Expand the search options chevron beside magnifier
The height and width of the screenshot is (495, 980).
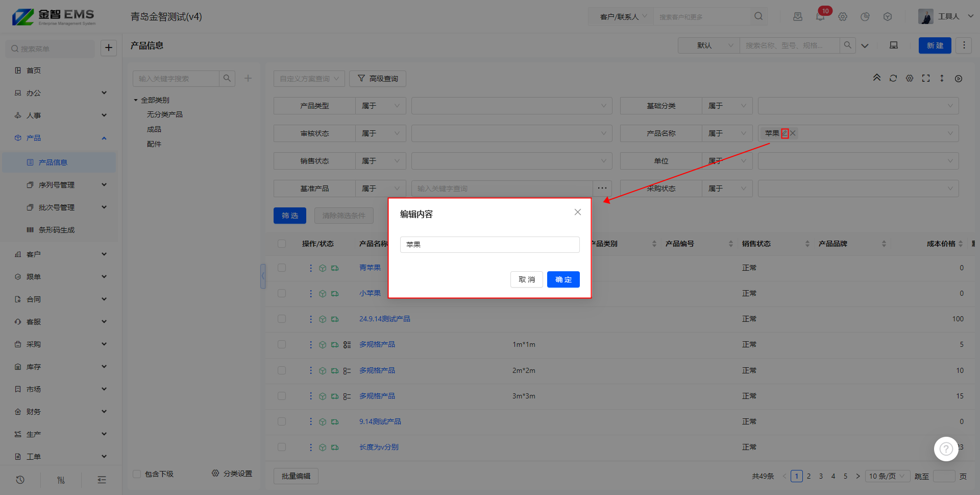(x=865, y=45)
